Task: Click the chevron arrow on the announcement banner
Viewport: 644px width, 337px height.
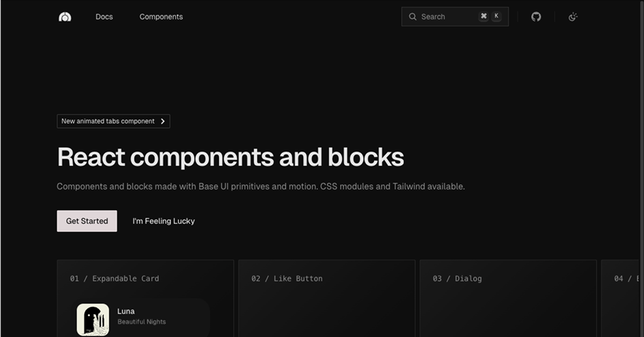Action: tap(162, 121)
